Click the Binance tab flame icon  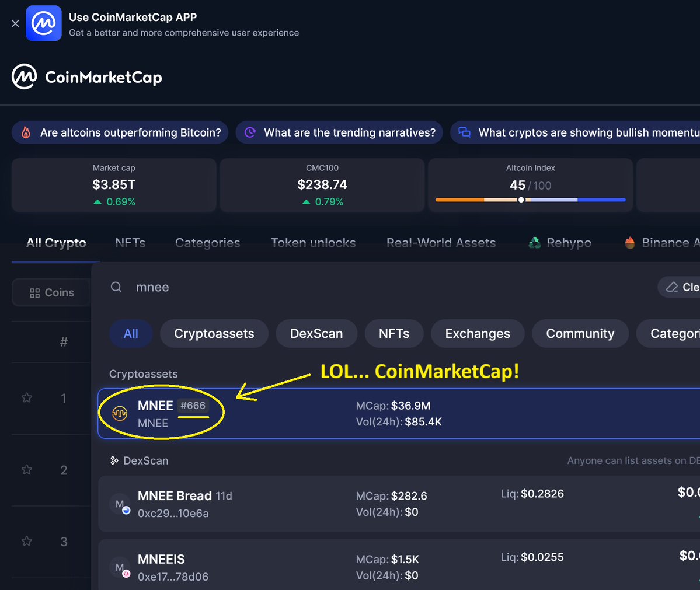click(629, 243)
